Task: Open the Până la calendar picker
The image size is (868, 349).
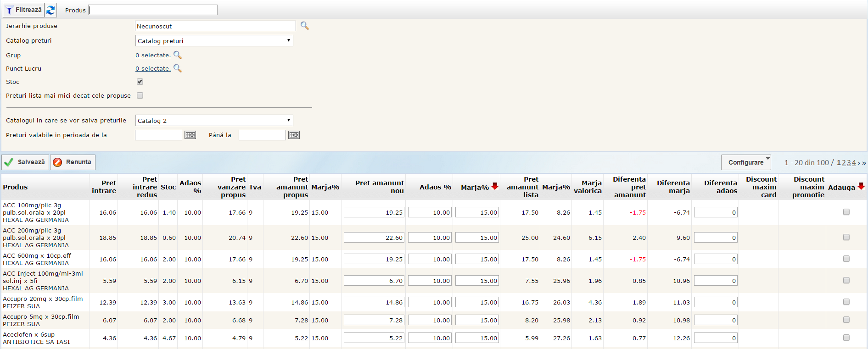Action: pos(294,135)
